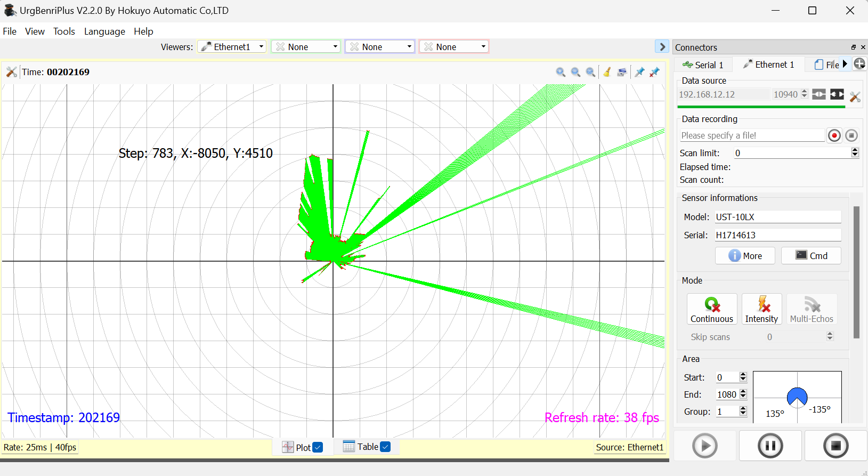Image resolution: width=868 pixels, height=476 pixels.
Task: Decrease the End step value
Action: [743, 397]
